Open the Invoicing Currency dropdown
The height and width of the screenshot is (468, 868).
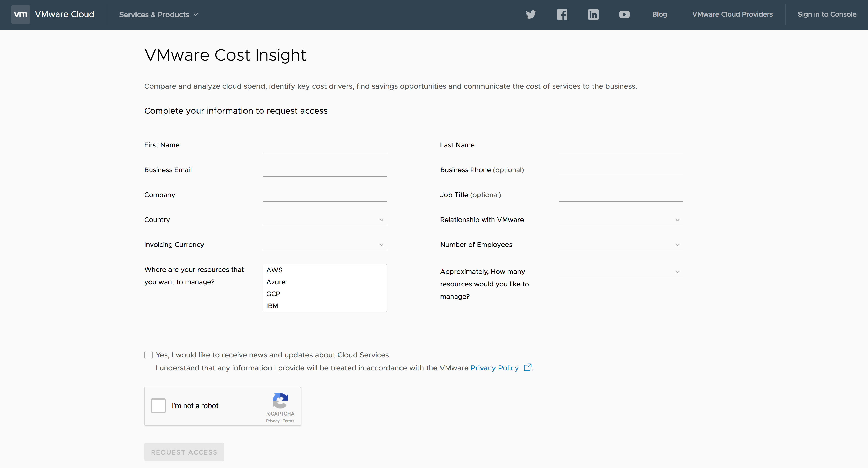click(324, 245)
